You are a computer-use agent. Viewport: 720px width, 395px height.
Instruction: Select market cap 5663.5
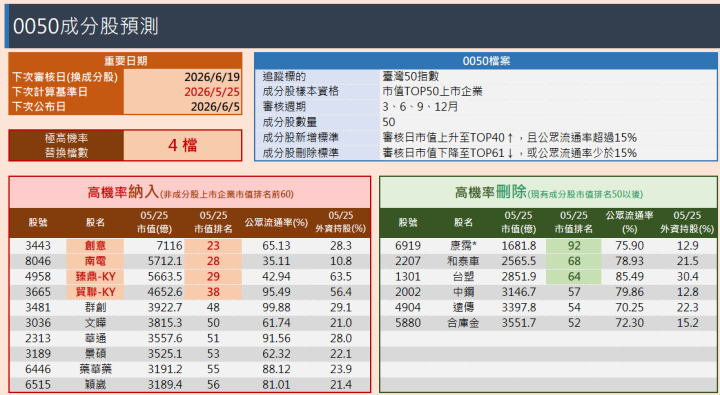coord(165,276)
